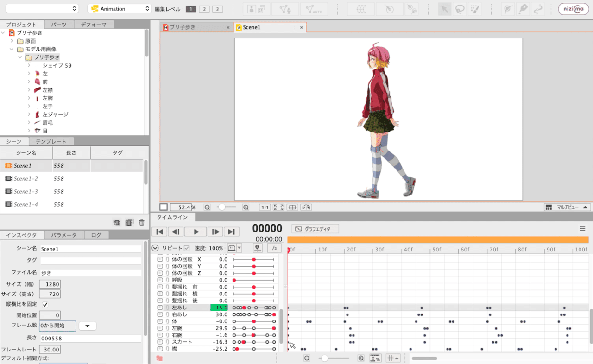The image size is (593, 364).
Task: Open the frame count dropdown arrow
Action: tap(88, 326)
